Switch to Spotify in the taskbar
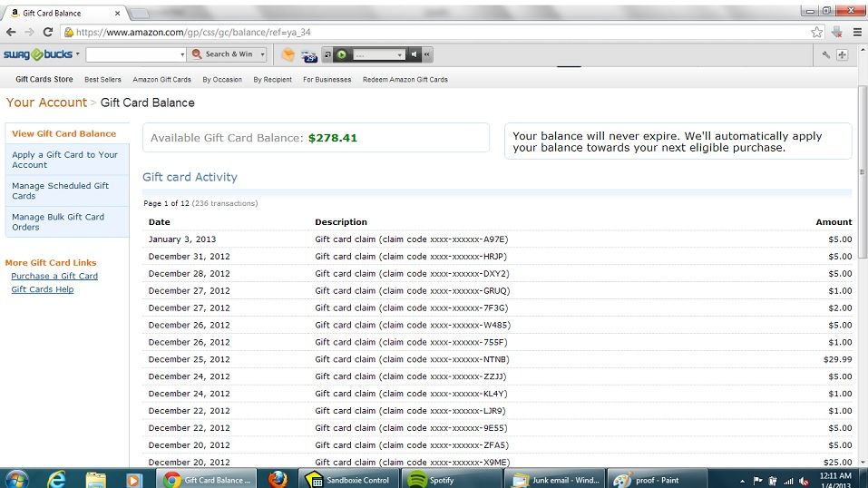The image size is (868, 488). pyautogui.click(x=452, y=480)
